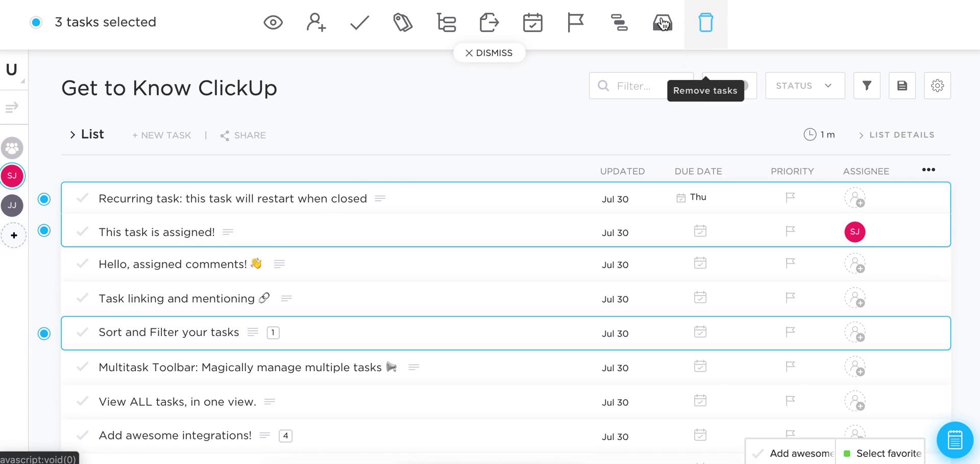
Task: Open the notepad floating button
Action: [955, 440]
